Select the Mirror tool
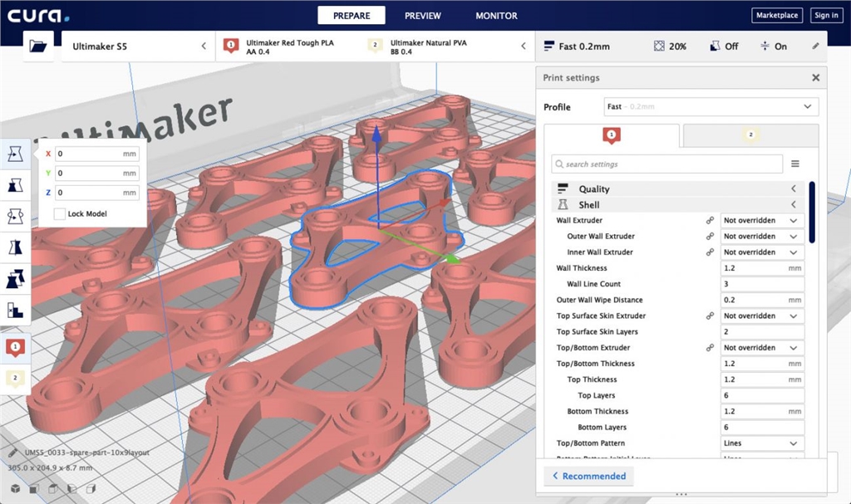This screenshot has height=504, width=851. [x=15, y=247]
